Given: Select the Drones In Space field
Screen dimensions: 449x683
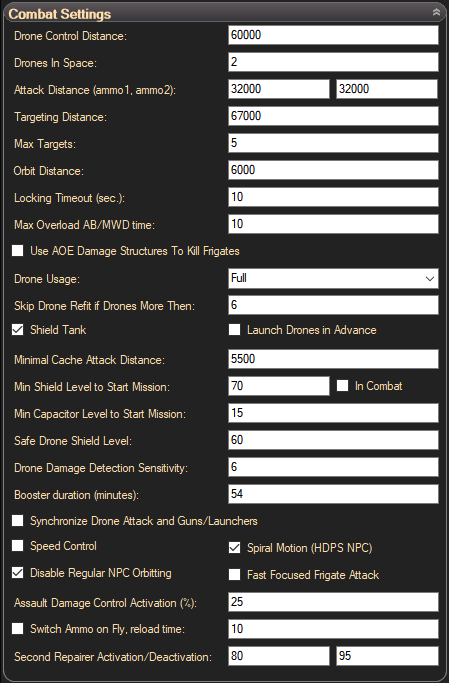Looking at the screenshot, I should (333, 62).
